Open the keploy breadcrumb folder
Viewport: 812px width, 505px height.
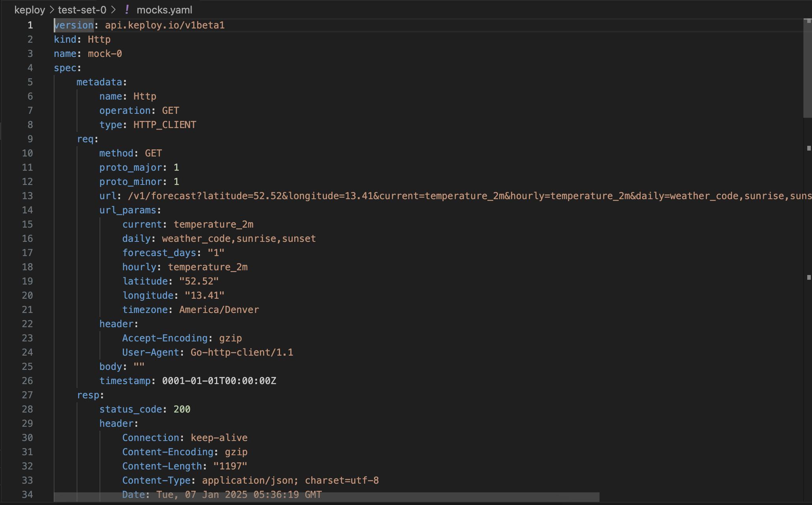pyautogui.click(x=30, y=10)
